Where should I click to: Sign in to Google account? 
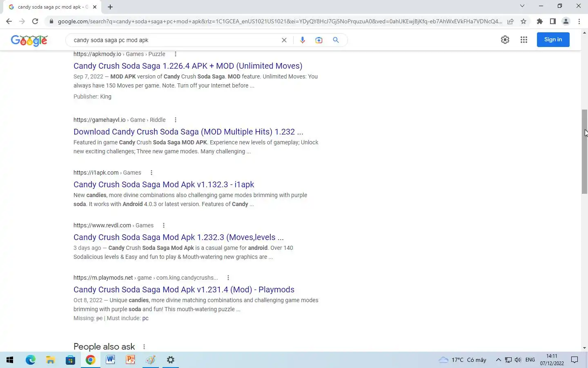(553, 40)
